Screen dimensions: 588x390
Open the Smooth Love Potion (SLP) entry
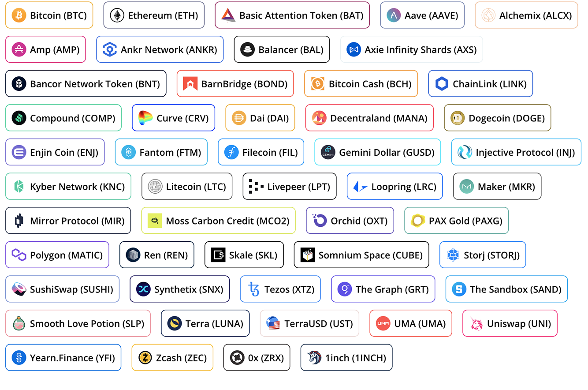click(x=78, y=323)
